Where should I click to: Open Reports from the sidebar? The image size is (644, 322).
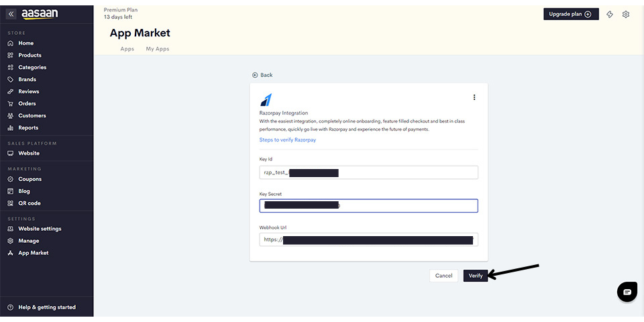pyautogui.click(x=28, y=127)
